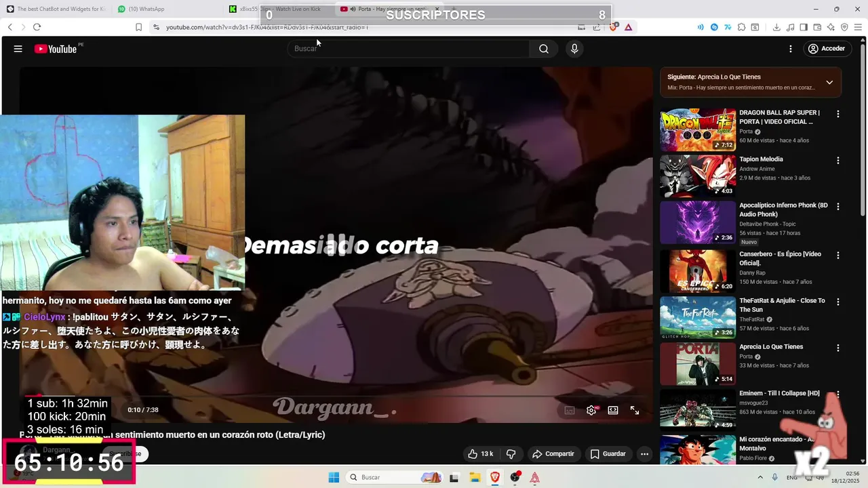Image resolution: width=868 pixels, height=488 pixels.
Task: Open options for DRAGON BALL RAP SUPER
Action: (838, 115)
